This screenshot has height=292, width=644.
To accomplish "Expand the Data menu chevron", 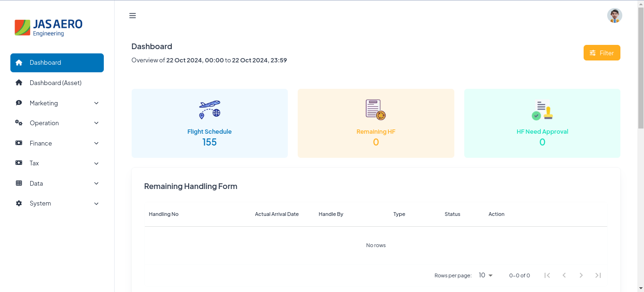I will (x=96, y=183).
